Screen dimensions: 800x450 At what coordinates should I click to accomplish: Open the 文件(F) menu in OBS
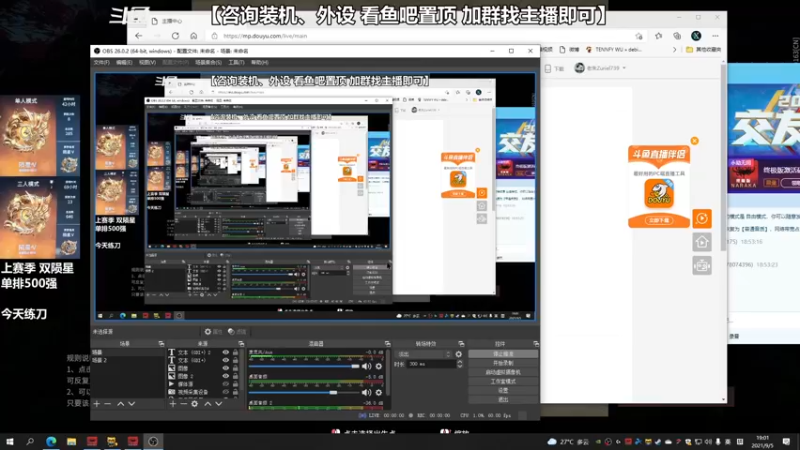pyautogui.click(x=101, y=62)
